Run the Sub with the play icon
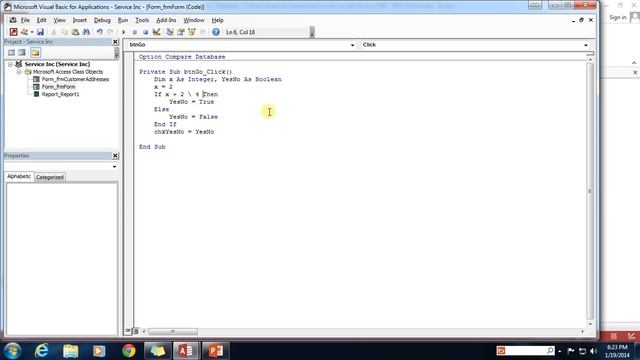The height and width of the screenshot is (360, 640). [123, 32]
